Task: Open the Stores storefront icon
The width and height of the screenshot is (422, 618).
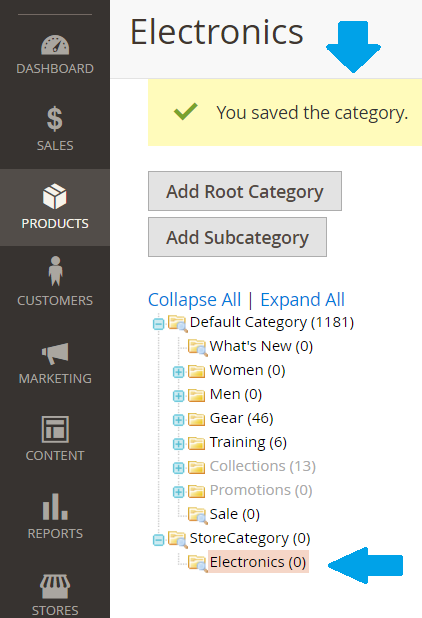Action: click(55, 586)
